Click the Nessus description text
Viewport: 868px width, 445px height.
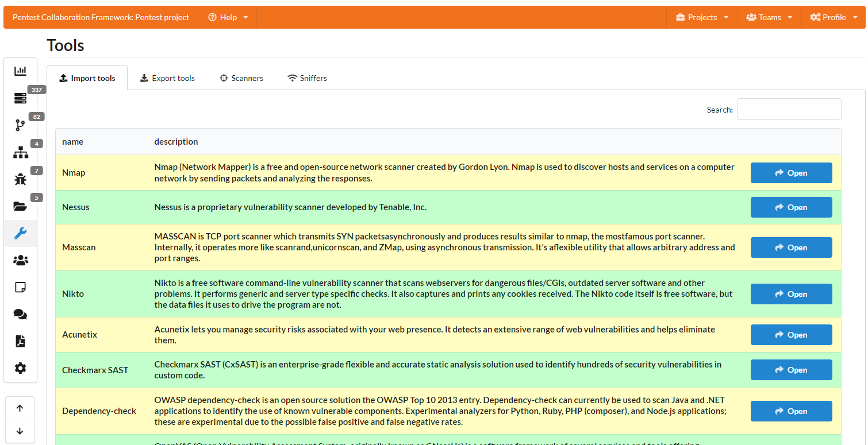(x=290, y=207)
